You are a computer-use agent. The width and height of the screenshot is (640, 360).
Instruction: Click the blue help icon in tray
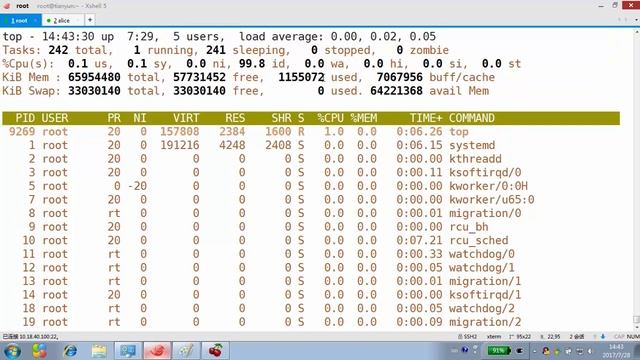click(465, 350)
